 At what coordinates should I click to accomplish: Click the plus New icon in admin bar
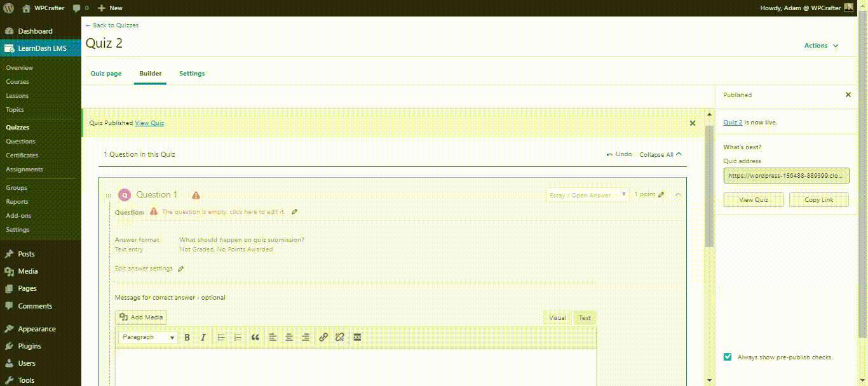(x=101, y=8)
